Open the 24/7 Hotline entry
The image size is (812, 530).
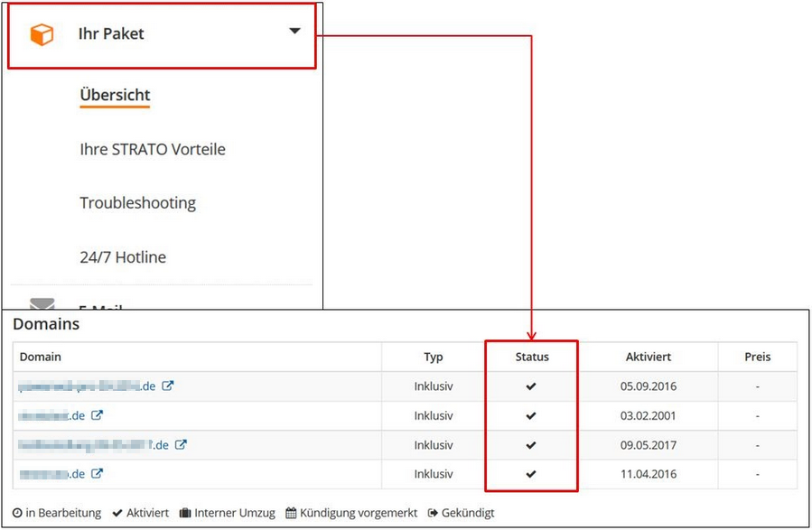[x=123, y=257]
